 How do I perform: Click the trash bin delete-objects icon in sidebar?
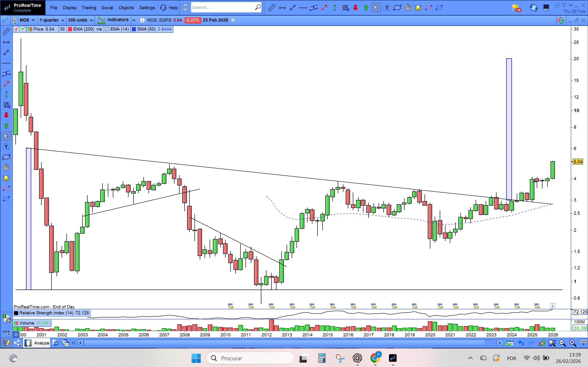pyautogui.click(x=6, y=168)
